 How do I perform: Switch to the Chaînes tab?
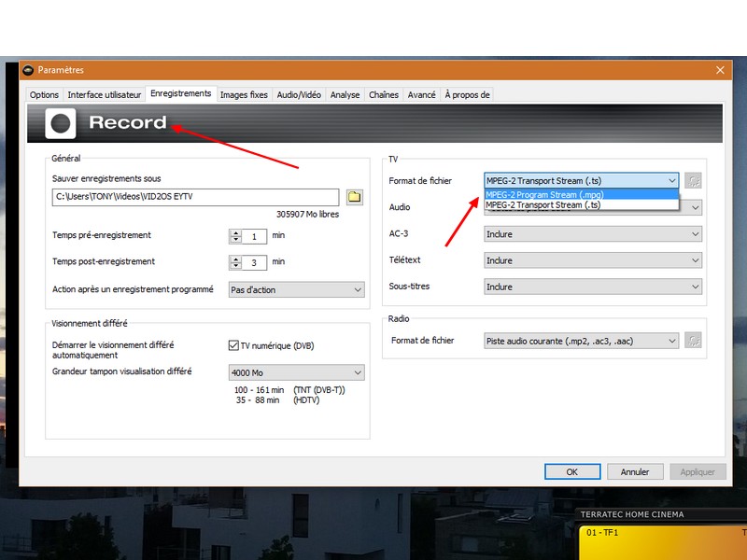tap(384, 95)
